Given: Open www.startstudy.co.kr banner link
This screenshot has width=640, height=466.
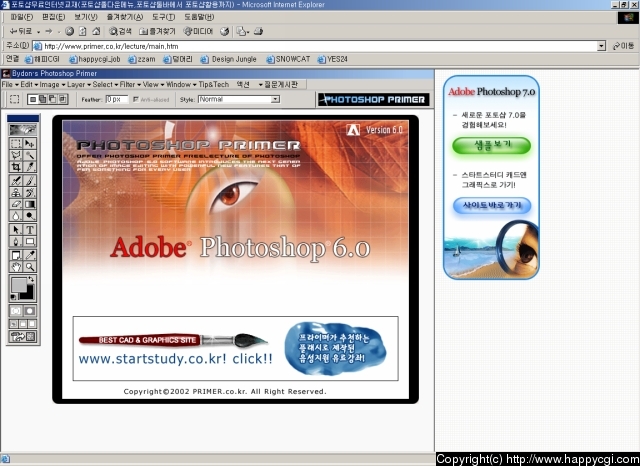Looking at the screenshot, I should 176,359.
